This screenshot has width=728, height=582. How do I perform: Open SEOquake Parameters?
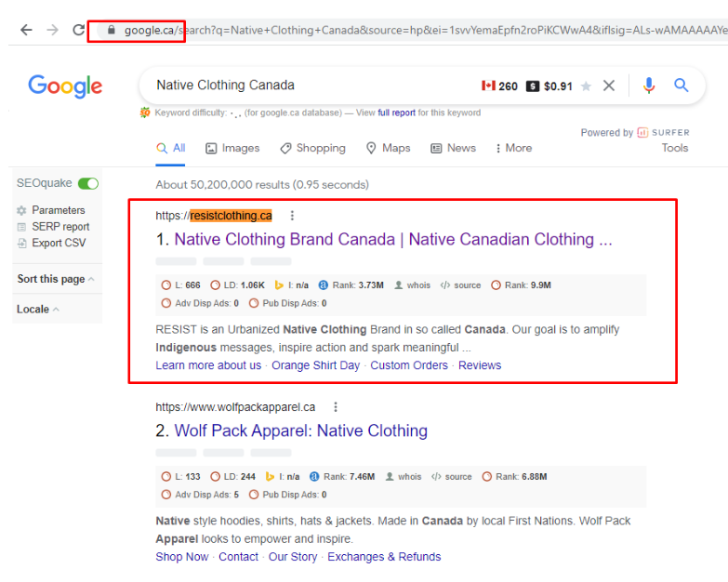point(51,210)
